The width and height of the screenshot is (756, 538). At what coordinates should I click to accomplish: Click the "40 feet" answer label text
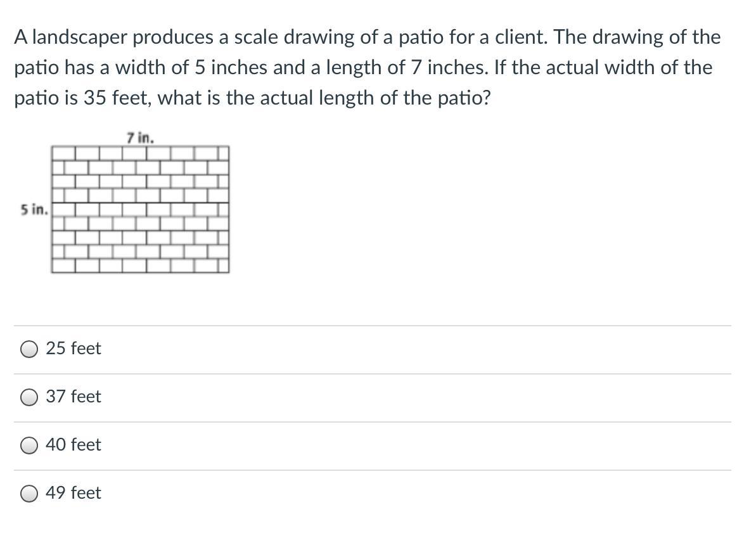(x=74, y=444)
